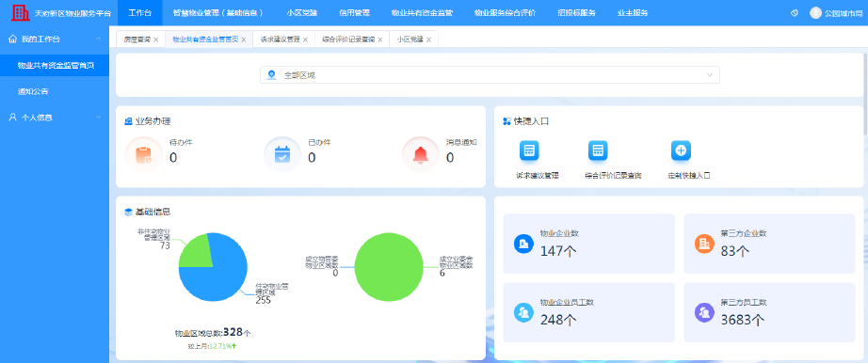The width and height of the screenshot is (868, 363).
Task: Click the orange 待办件 clipboard icon
Action: 143,155
